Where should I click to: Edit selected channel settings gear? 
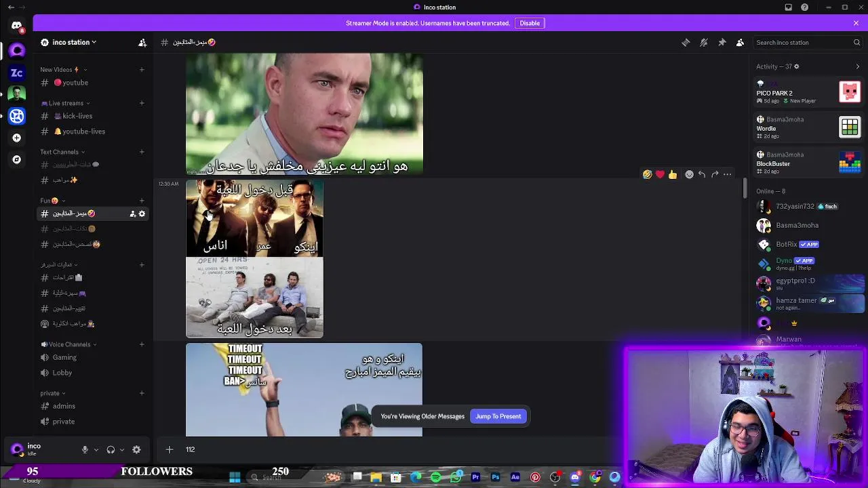click(x=142, y=213)
